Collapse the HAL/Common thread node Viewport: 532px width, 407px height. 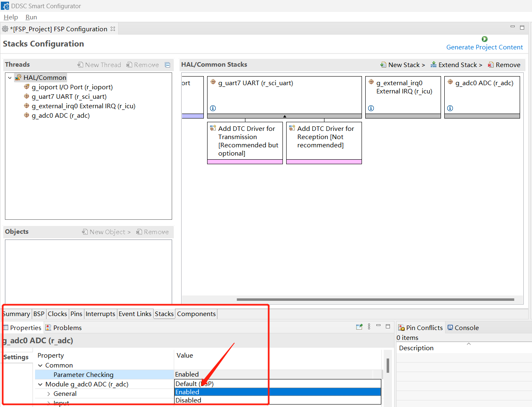click(10, 77)
